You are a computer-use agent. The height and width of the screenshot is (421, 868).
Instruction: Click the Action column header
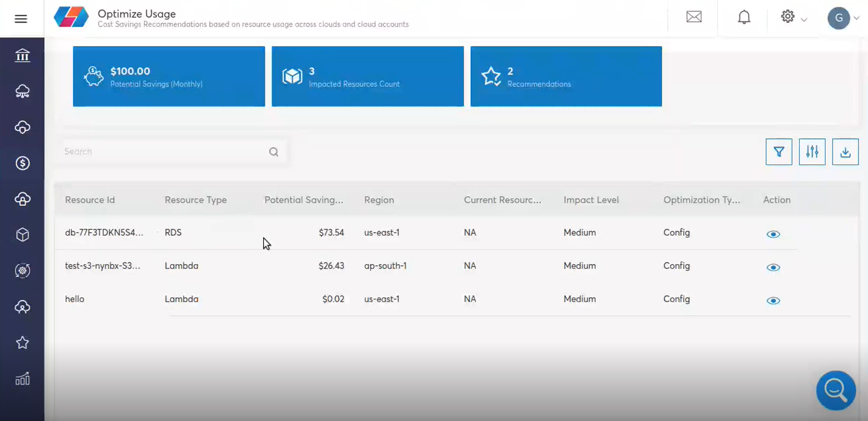tap(777, 200)
